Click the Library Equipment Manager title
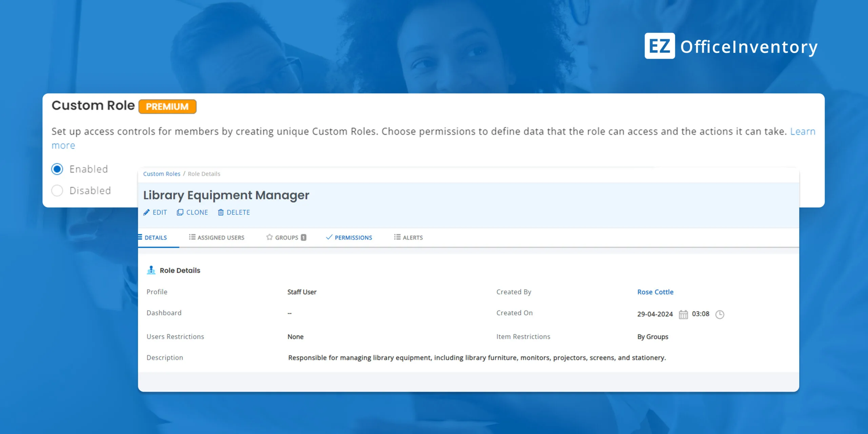868x434 pixels. click(226, 195)
